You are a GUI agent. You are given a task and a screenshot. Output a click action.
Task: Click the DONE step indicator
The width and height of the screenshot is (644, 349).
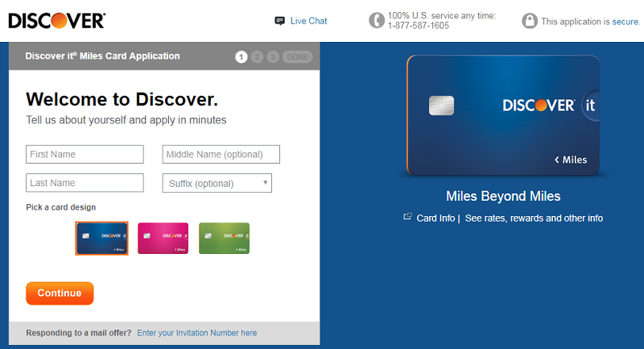coord(297,56)
